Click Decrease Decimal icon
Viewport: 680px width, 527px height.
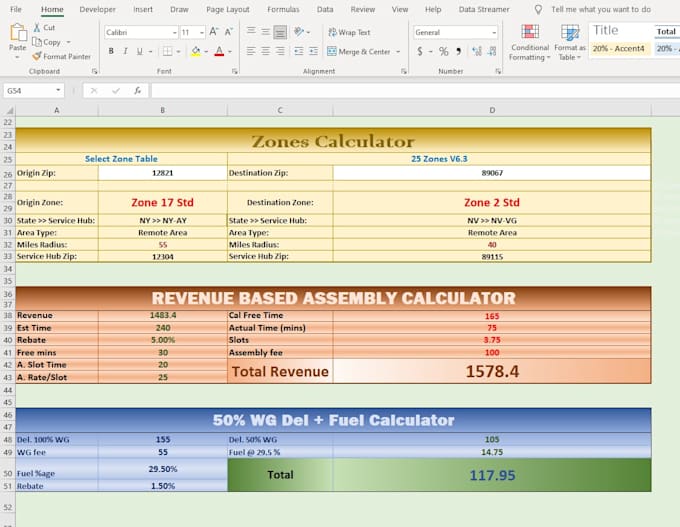tap(492, 52)
